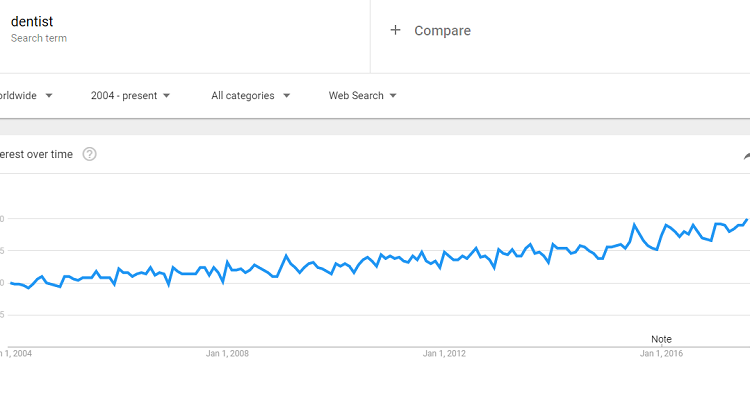This screenshot has height=398, width=750.
Task: Click the Web Search label text
Action: 356,96
